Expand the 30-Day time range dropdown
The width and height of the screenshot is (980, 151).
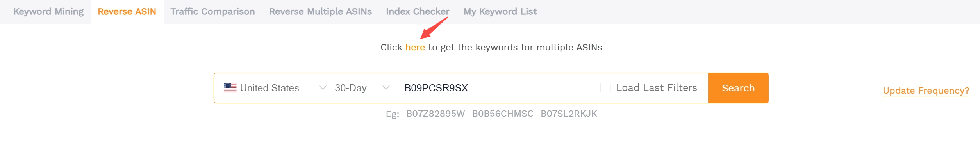click(362, 88)
